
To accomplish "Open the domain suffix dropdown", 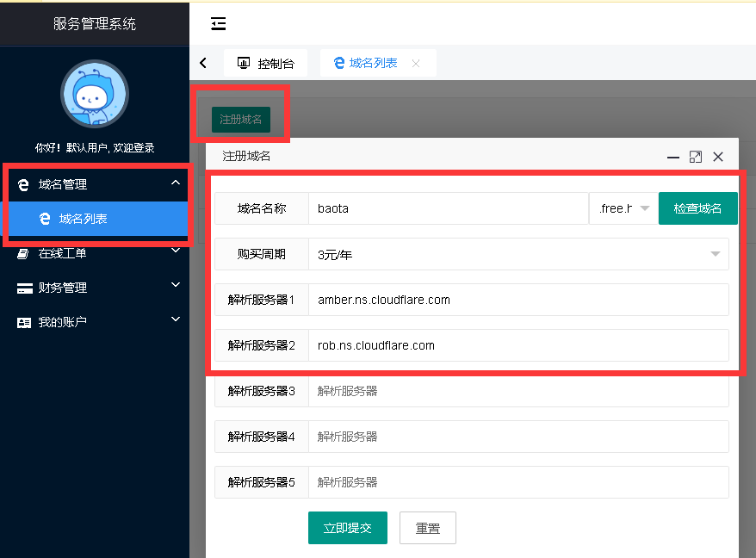I will [x=623, y=208].
